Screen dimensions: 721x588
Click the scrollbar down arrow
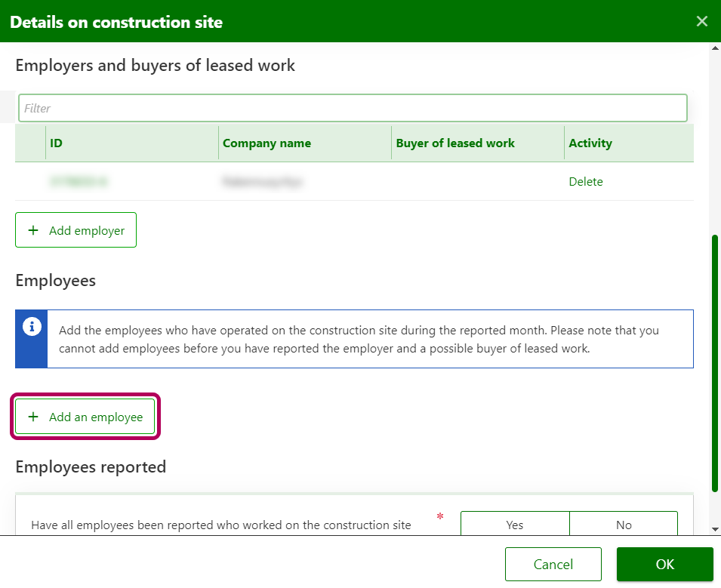click(714, 529)
